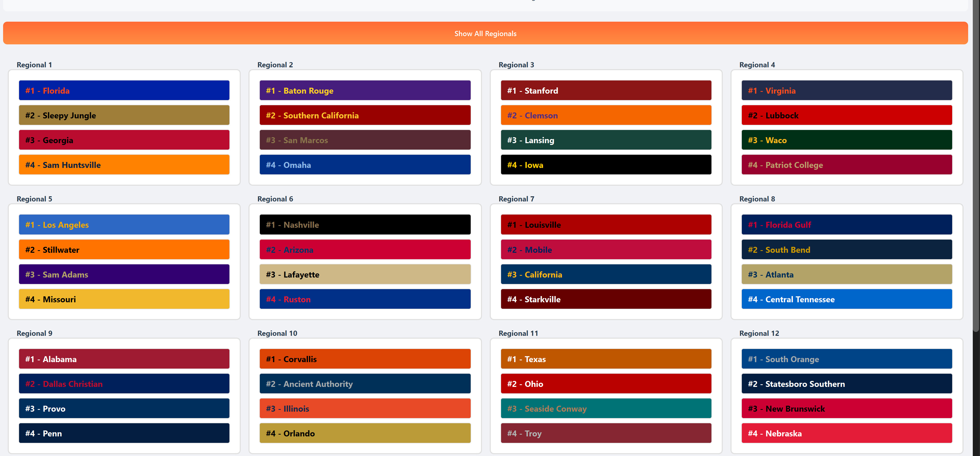The height and width of the screenshot is (456, 980).
Task: Click the #1 Stanford team bar
Action: 606,91
